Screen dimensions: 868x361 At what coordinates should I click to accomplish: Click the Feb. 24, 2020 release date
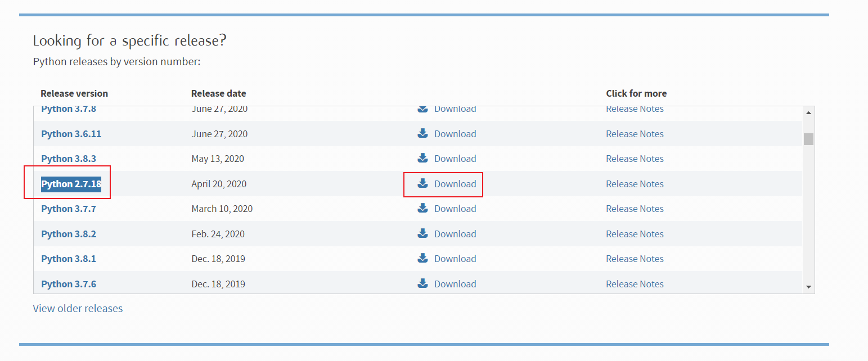[218, 234]
